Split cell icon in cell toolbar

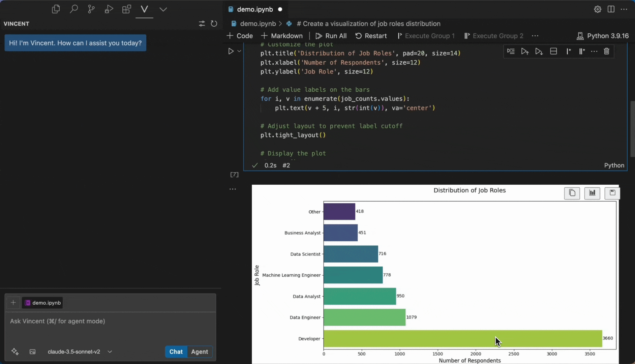point(553,51)
